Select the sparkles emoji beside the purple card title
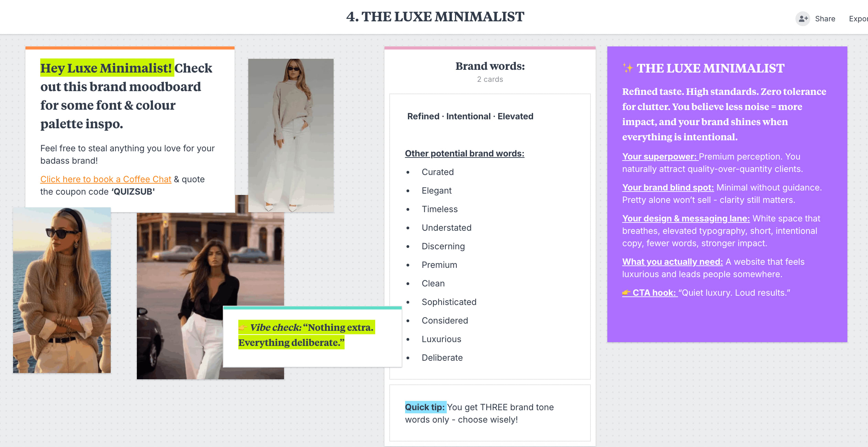868x447 pixels. [x=628, y=68]
